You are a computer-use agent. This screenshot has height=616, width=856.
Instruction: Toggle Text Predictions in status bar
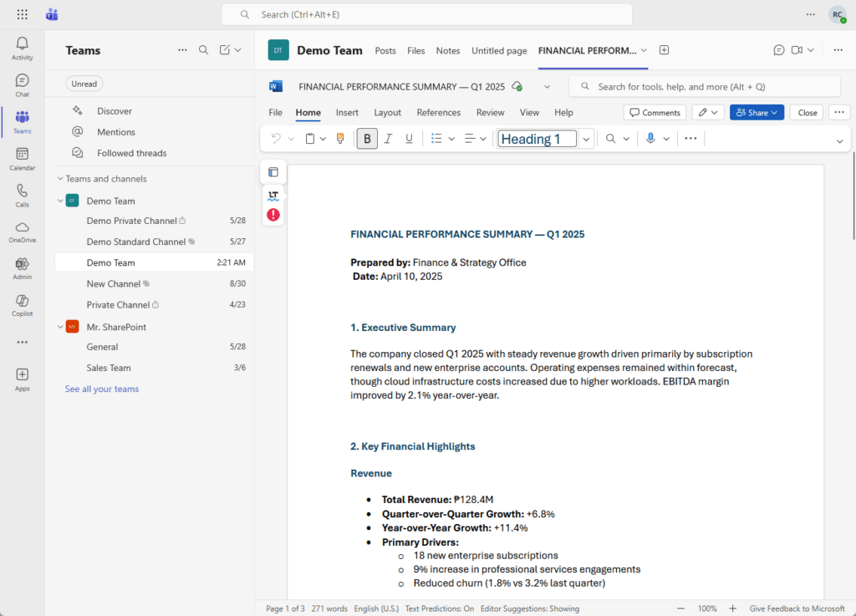click(440, 609)
